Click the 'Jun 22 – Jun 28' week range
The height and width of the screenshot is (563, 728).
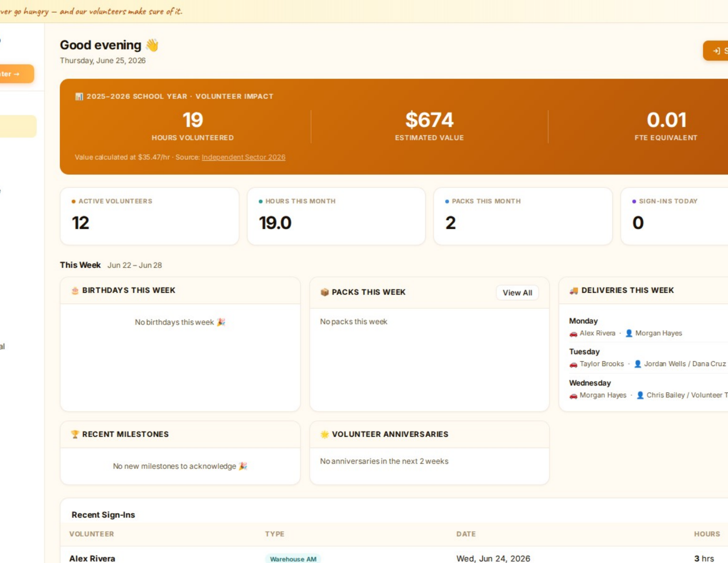(x=135, y=265)
